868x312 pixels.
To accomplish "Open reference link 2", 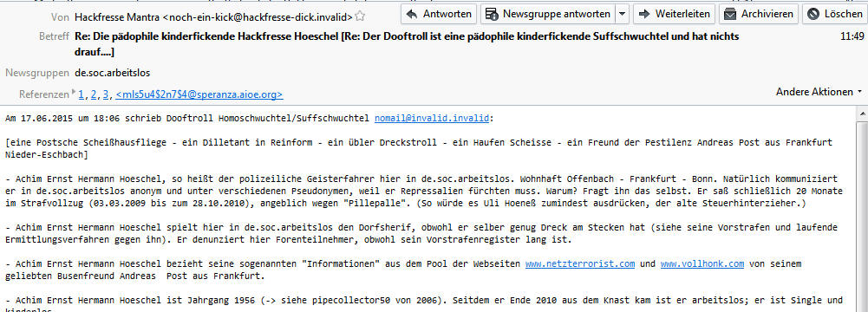I will (94, 94).
